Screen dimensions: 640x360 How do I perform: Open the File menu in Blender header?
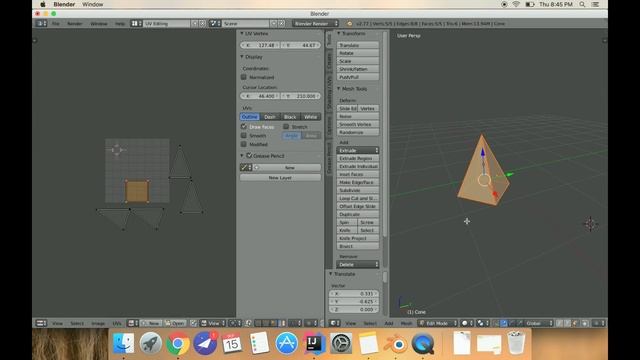click(x=56, y=24)
